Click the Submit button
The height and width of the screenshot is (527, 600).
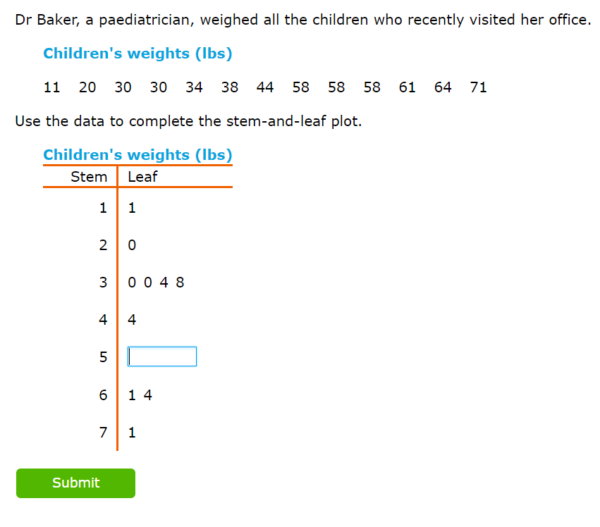tap(75, 483)
